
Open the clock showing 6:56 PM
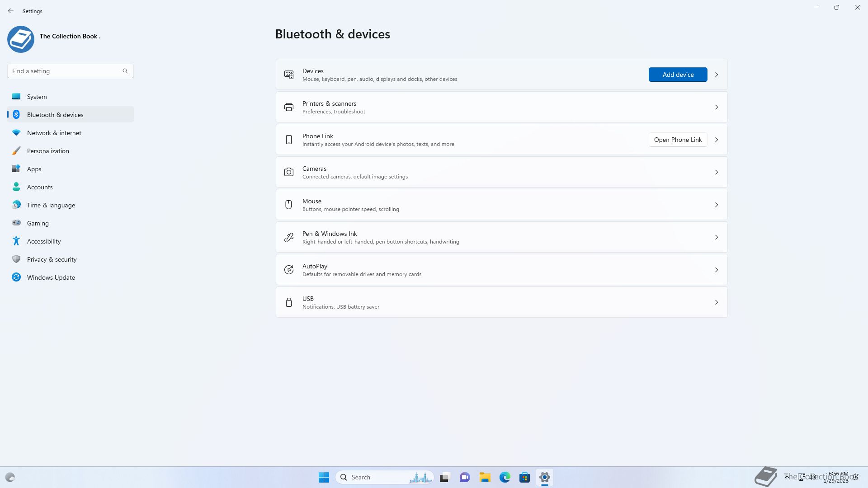coord(836,477)
